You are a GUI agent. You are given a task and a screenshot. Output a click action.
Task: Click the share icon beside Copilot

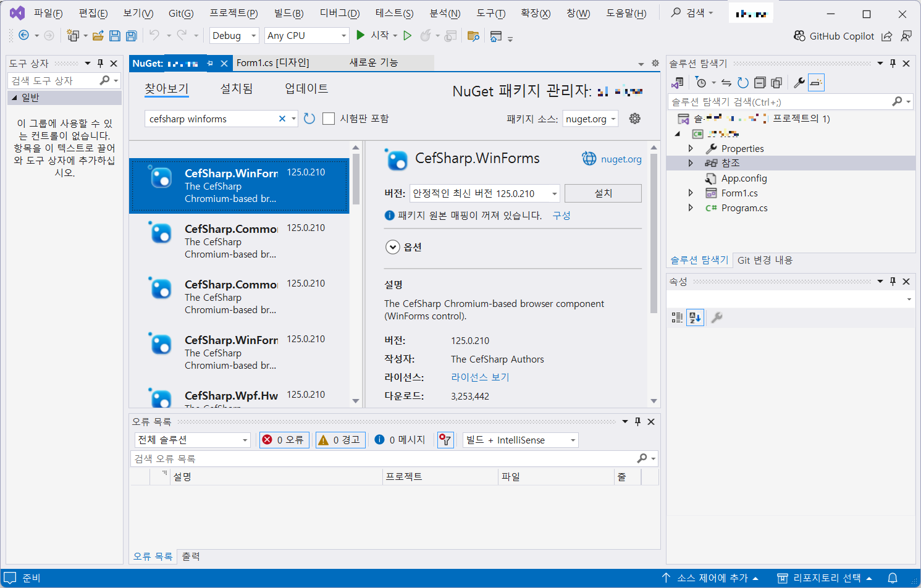click(886, 36)
